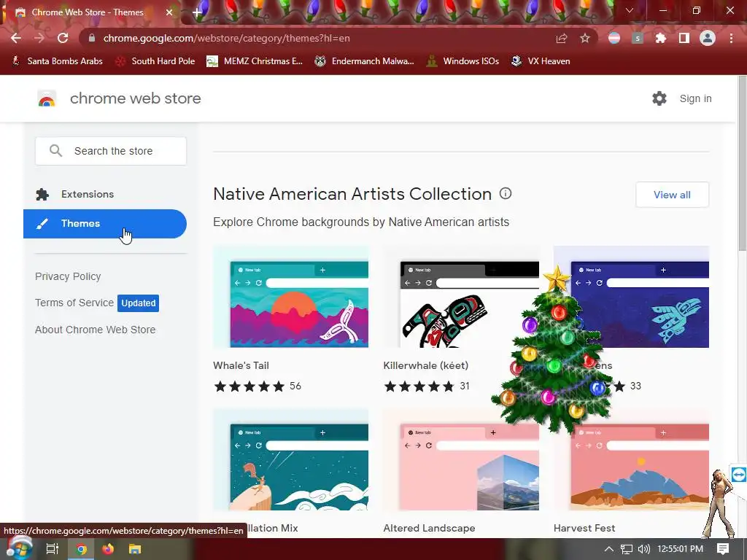Open the Windows Start button
747x560 pixels.
point(19,548)
